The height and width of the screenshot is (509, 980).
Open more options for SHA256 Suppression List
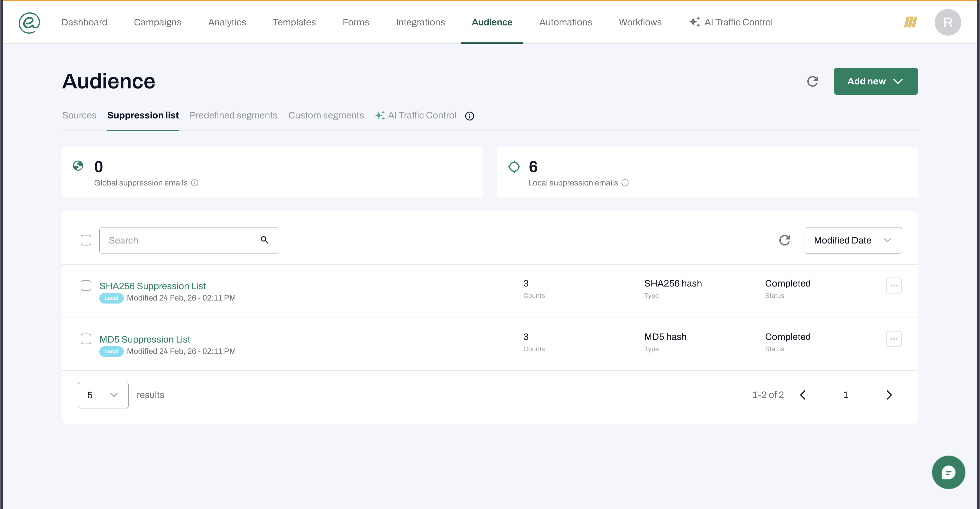pos(894,286)
